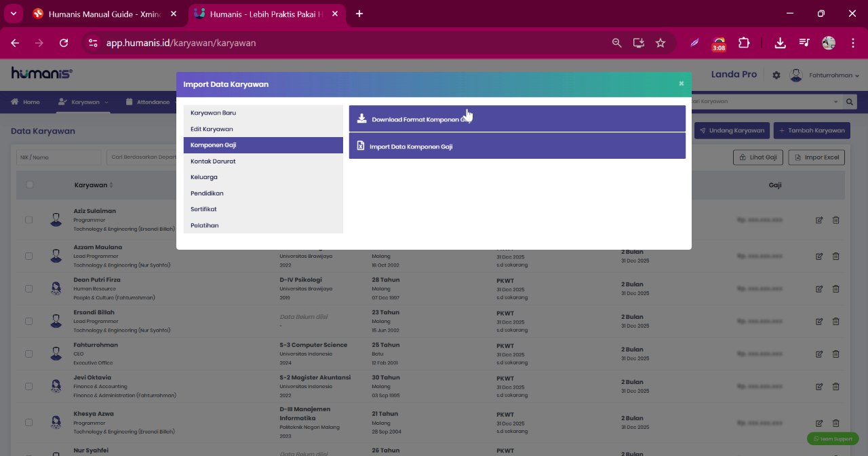Select Kontak Darurat import option

click(263, 161)
